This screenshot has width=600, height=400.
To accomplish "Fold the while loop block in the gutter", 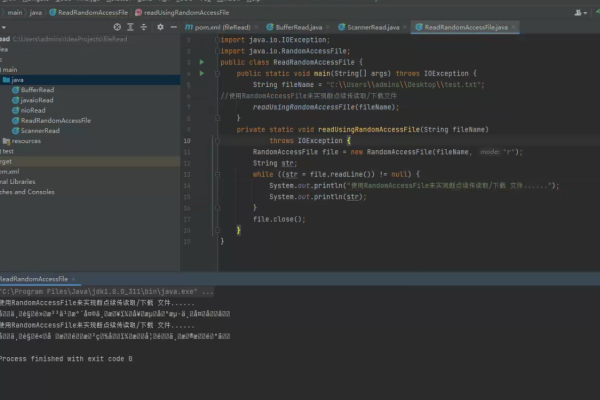I will pyautogui.click(x=216, y=174).
